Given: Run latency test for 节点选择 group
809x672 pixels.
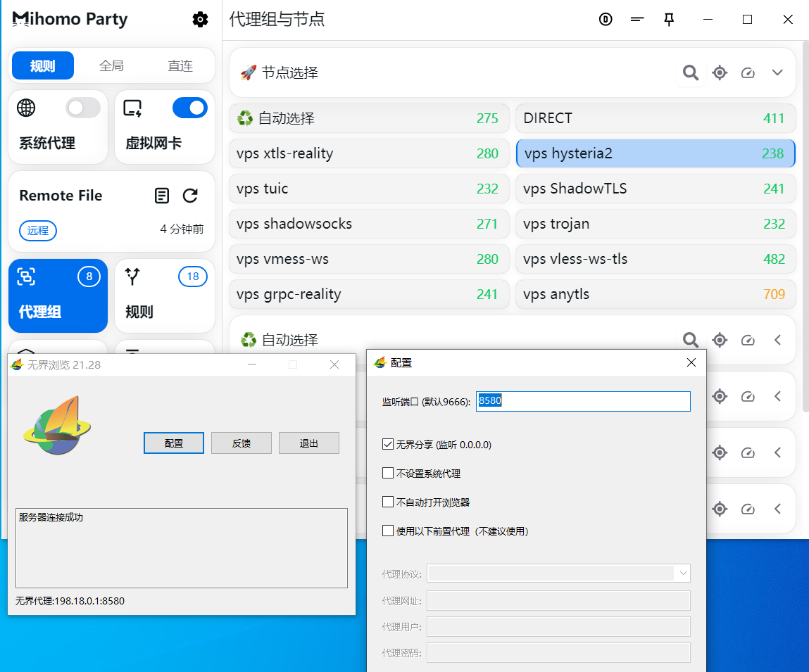Looking at the screenshot, I should [x=748, y=72].
